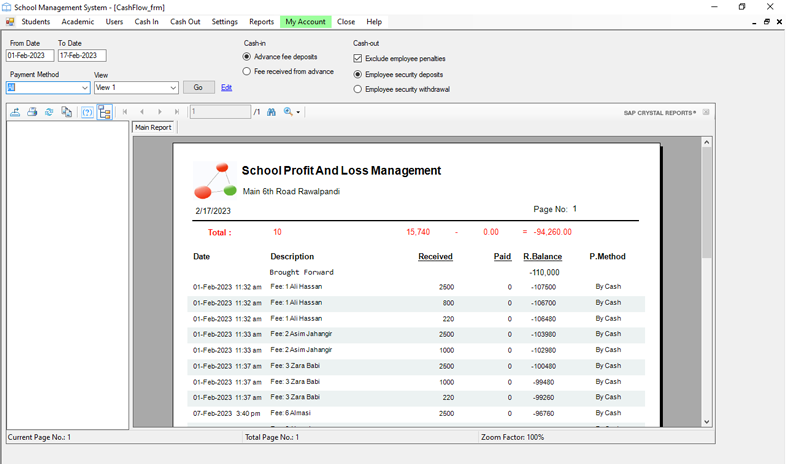Open the Settings menu
800x464 pixels.
coord(224,21)
